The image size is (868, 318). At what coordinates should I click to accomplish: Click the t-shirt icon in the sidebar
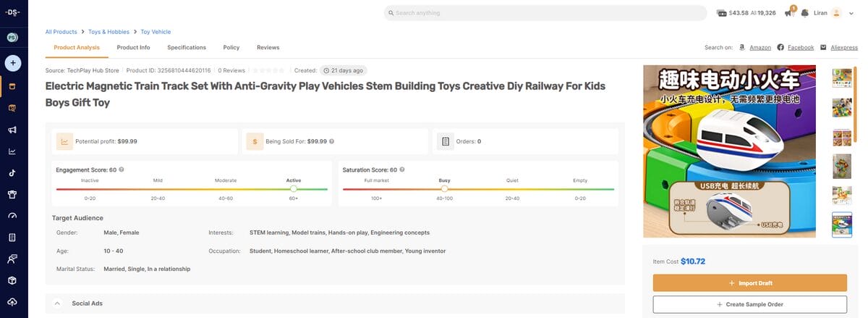(12, 194)
